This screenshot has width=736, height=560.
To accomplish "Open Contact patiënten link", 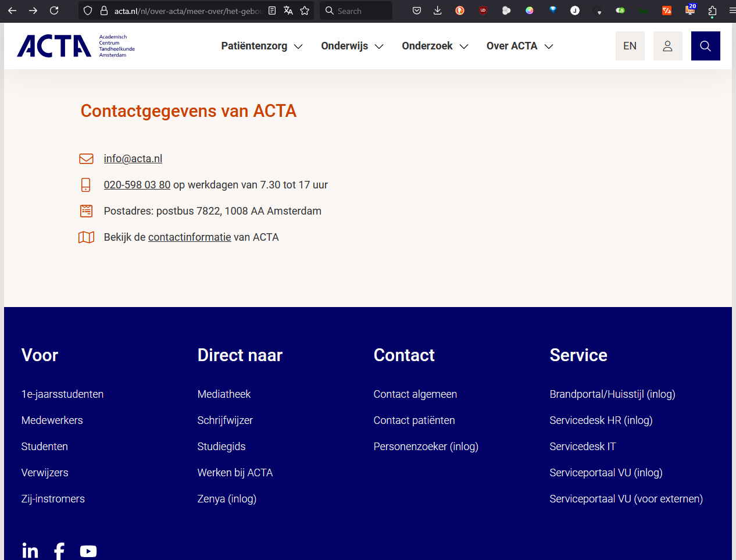I will tap(415, 420).
